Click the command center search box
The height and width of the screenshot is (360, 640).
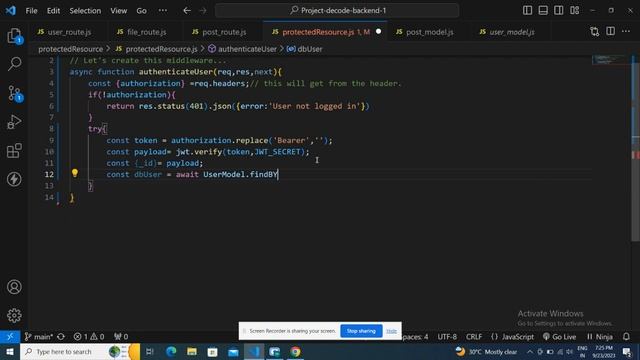337,11
